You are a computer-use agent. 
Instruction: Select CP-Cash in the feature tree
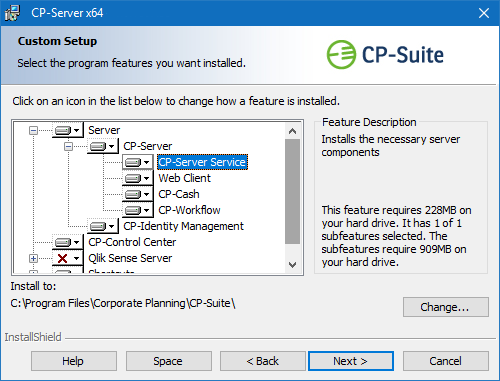click(179, 194)
